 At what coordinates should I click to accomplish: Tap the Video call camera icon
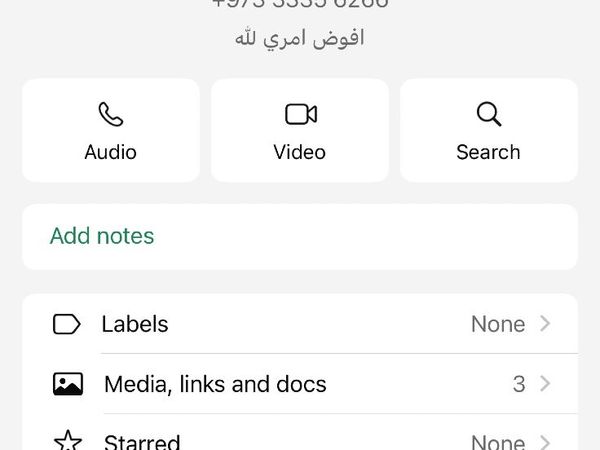pyautogui.click(x=300, y=114)
